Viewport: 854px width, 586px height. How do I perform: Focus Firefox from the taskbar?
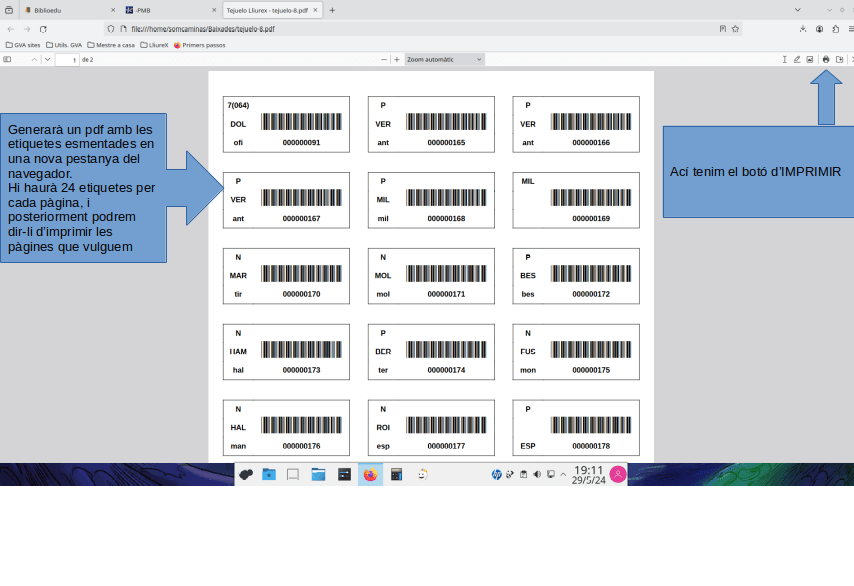370,474
